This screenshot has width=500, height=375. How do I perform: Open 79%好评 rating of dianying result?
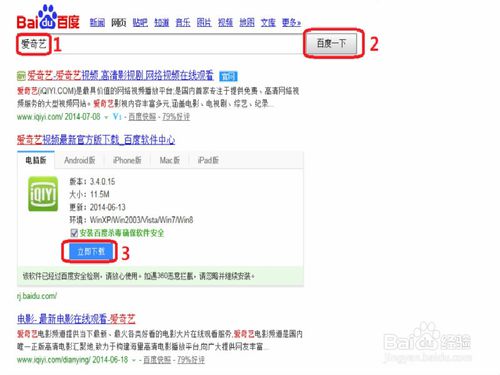191,360
